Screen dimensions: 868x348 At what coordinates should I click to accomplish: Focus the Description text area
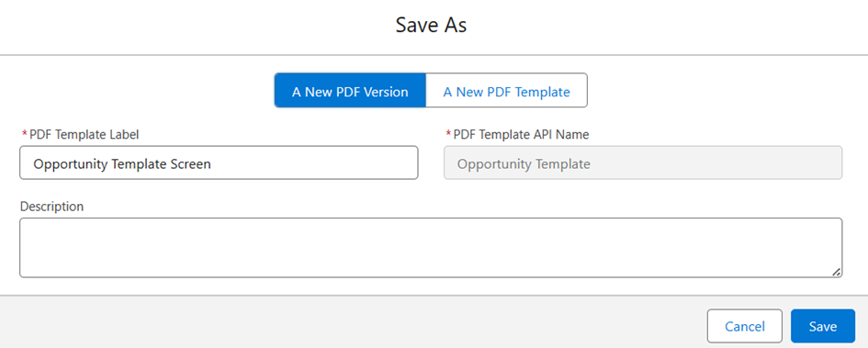431,247
